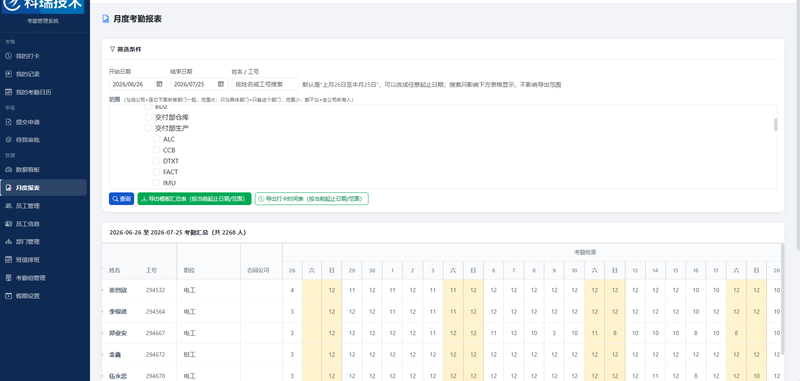Click the ID card icon beside 员工信息
This screenshot has height=381, width=800.
(x=8, y=224)
